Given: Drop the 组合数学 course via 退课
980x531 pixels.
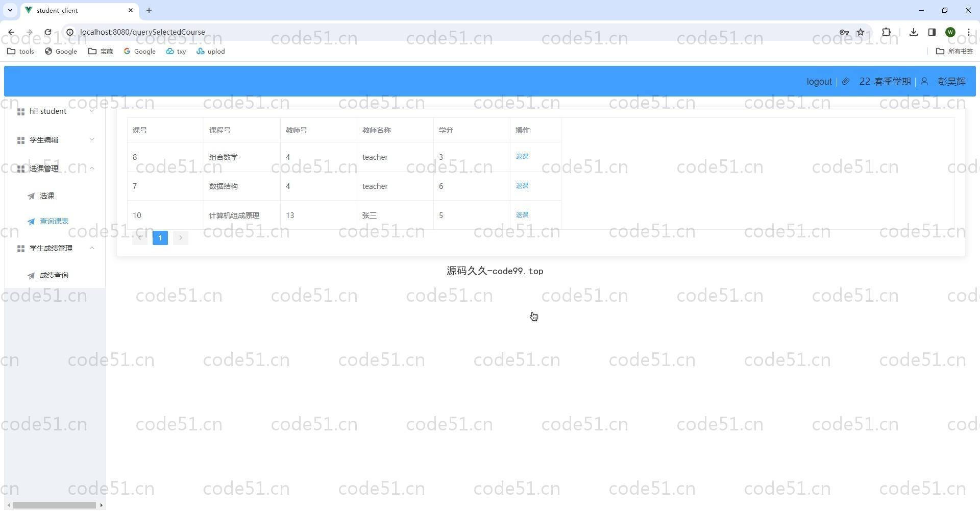Looking at the screenshot, I should tap(522, 157).
